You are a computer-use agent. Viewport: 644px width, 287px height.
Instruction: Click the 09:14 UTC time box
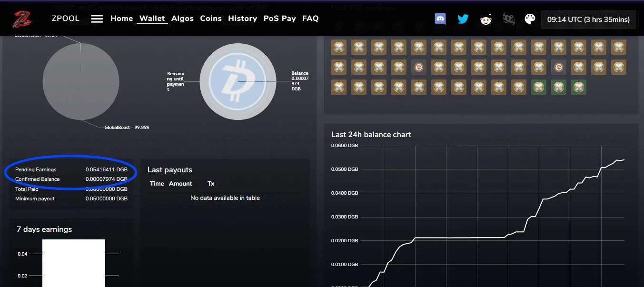point(588,20)
